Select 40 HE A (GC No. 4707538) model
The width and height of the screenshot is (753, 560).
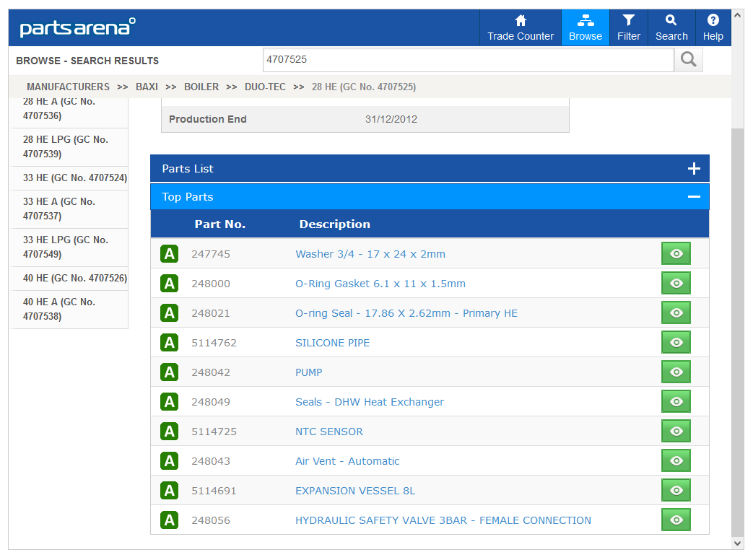(69, 309)
